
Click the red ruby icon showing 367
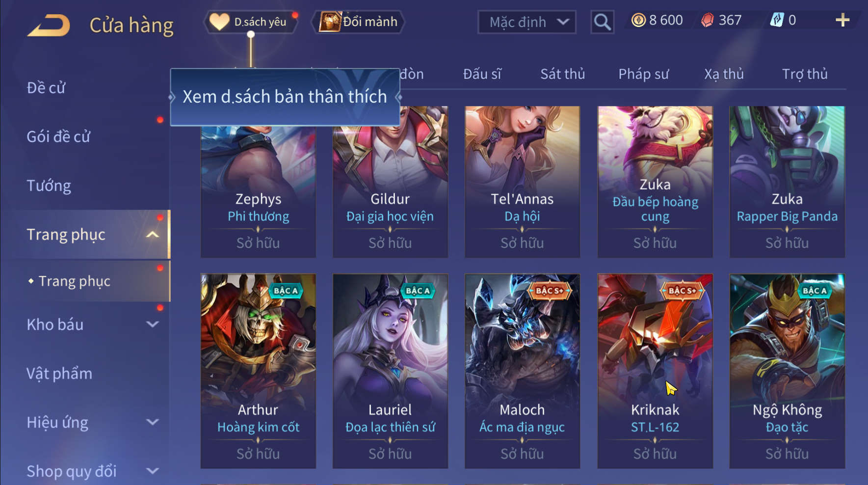[707, 20]
